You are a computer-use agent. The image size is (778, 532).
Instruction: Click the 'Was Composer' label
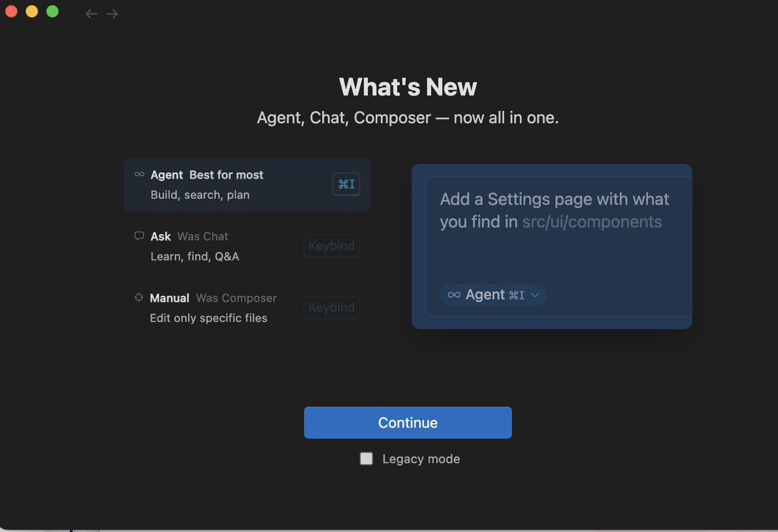click(236, 298)
